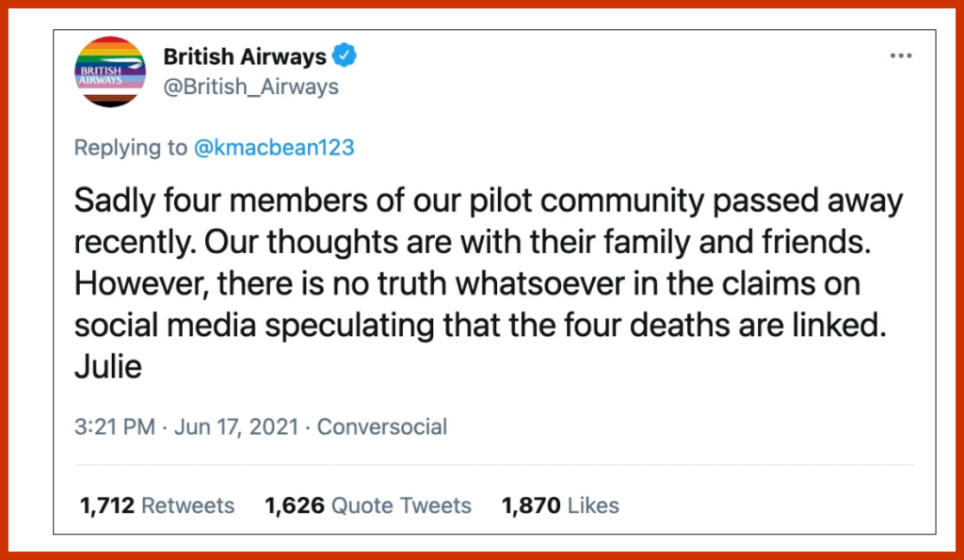
Task: Open the @British_Airways handle link
Action: click(250, 87)
